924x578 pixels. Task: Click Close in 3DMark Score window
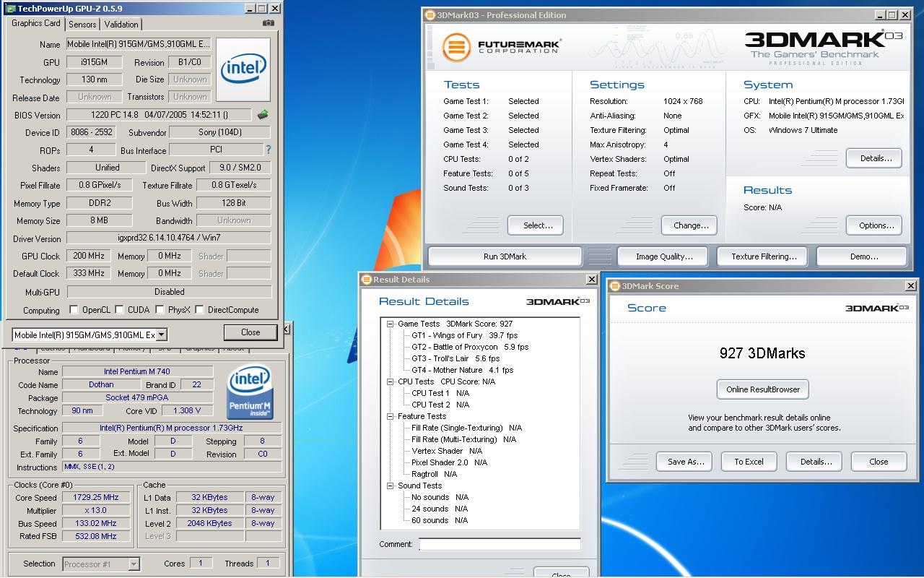pos(879,462)
